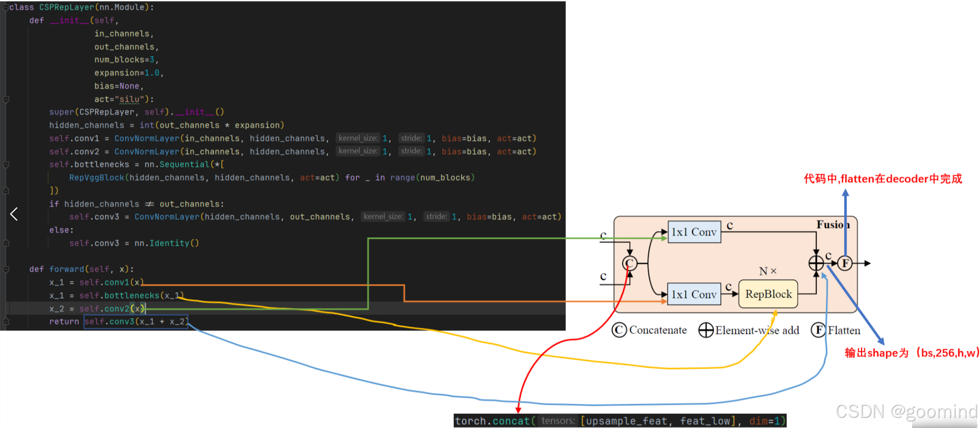Click dim=1 argument in concat snippet
The image size is (980, 428).
pos(765,421)
